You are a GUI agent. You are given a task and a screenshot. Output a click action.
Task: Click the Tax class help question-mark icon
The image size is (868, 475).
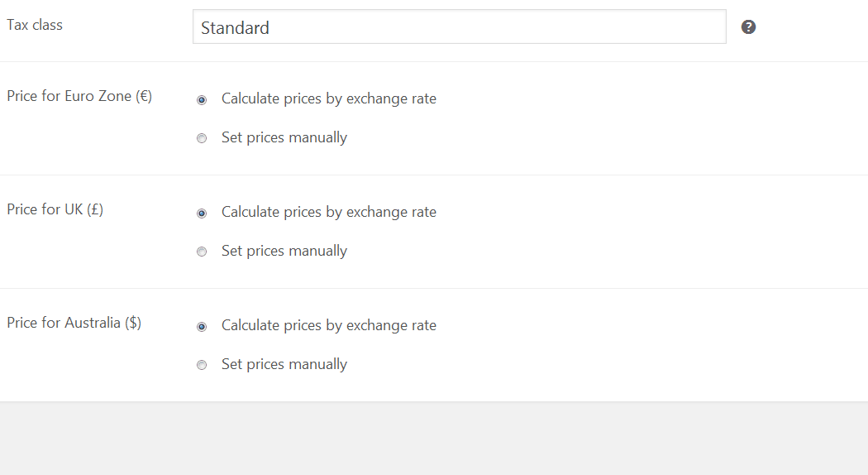coord(748,27)
